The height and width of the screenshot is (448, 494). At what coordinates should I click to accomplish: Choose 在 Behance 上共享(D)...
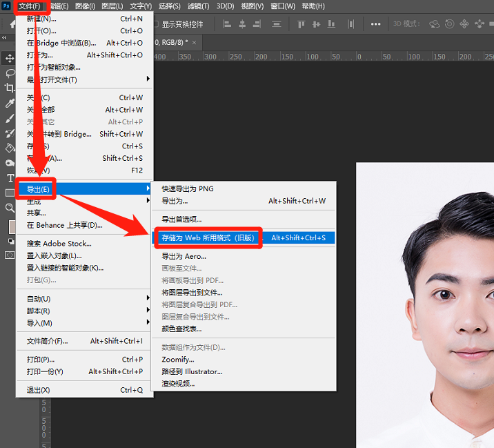(x=85, y=225)
